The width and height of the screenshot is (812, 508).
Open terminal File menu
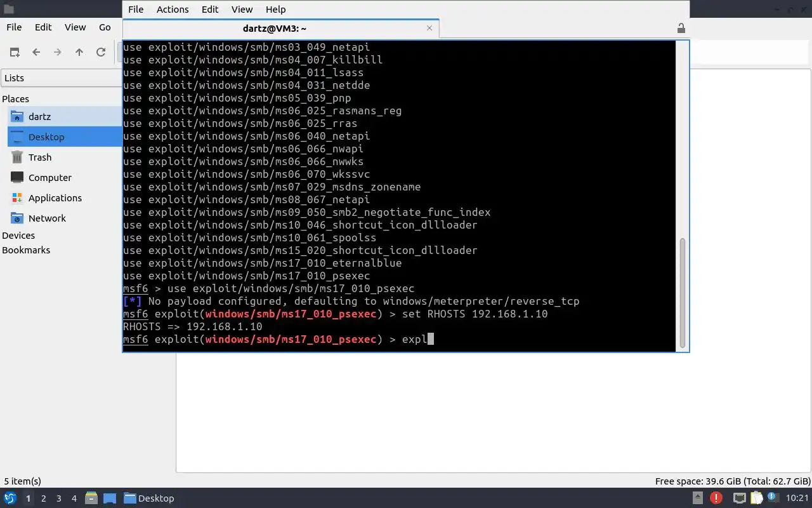coord(136,10)
